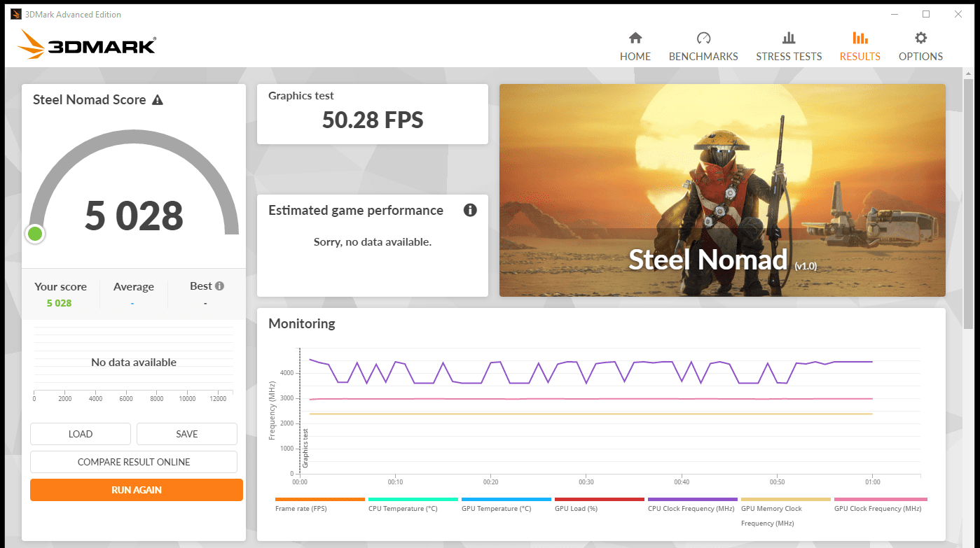Click 'Sorry, no data available.' text
This screenshot has height=548, width=980.
(373, 242)
